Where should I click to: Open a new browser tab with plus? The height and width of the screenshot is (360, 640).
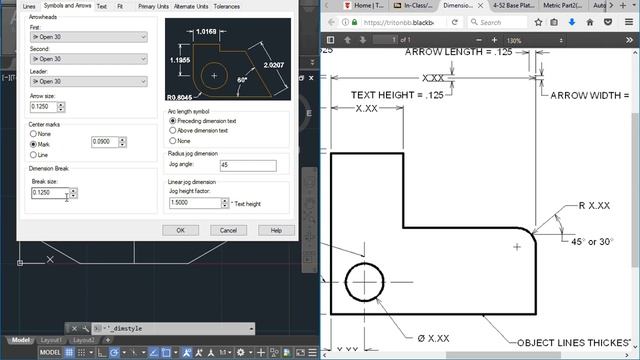pos(623,5)
